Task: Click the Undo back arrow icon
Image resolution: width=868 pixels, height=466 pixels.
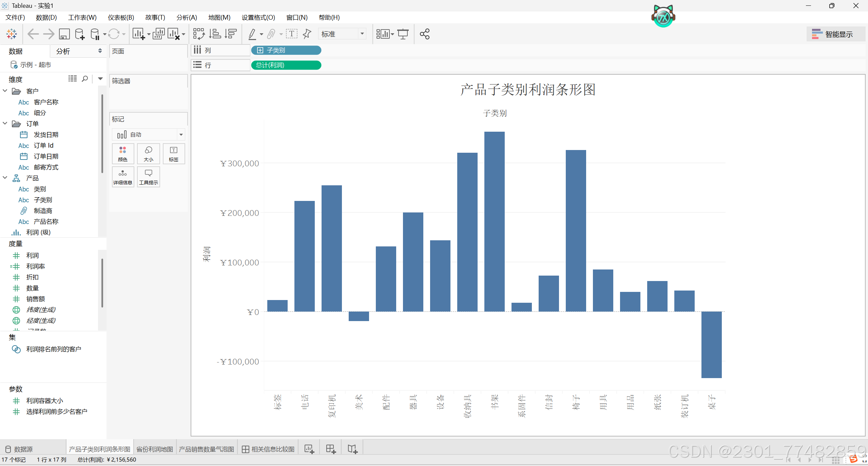Action: (33, 34)
